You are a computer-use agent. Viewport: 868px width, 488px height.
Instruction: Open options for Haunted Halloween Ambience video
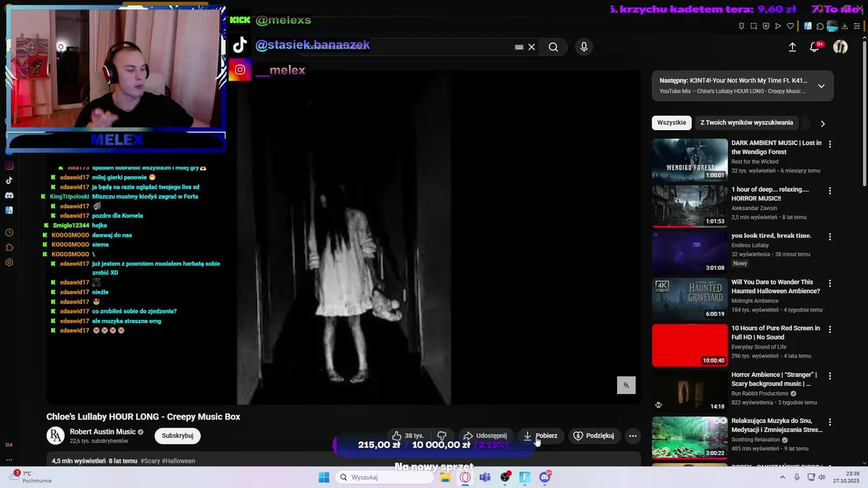[829, 283]
